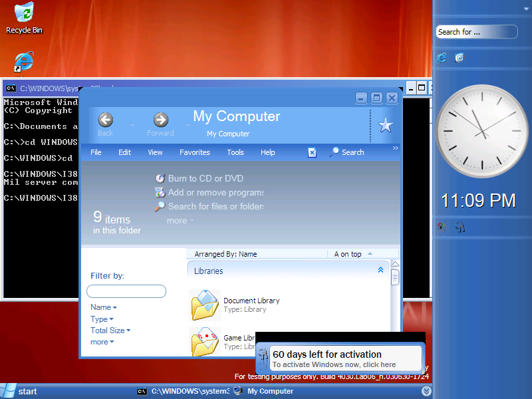Click Add or remove programs link
Viewport: 532px width, 399px height.
pos(215,193)
